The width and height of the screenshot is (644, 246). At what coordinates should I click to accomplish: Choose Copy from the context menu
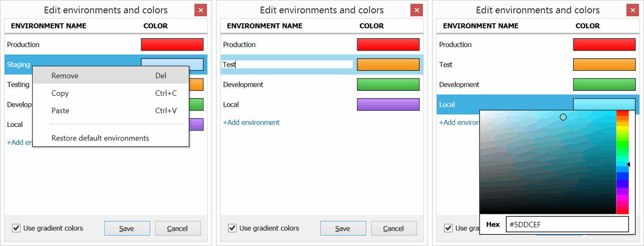click(x=60, y=93)
